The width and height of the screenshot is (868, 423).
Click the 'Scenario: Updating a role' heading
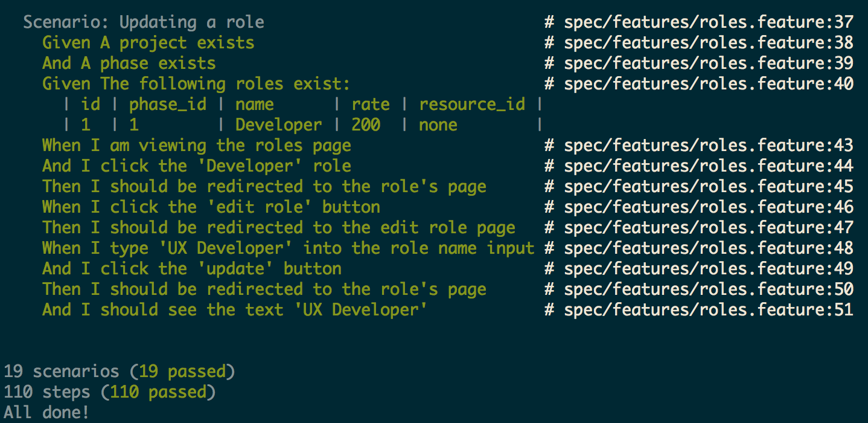point(144,23)
